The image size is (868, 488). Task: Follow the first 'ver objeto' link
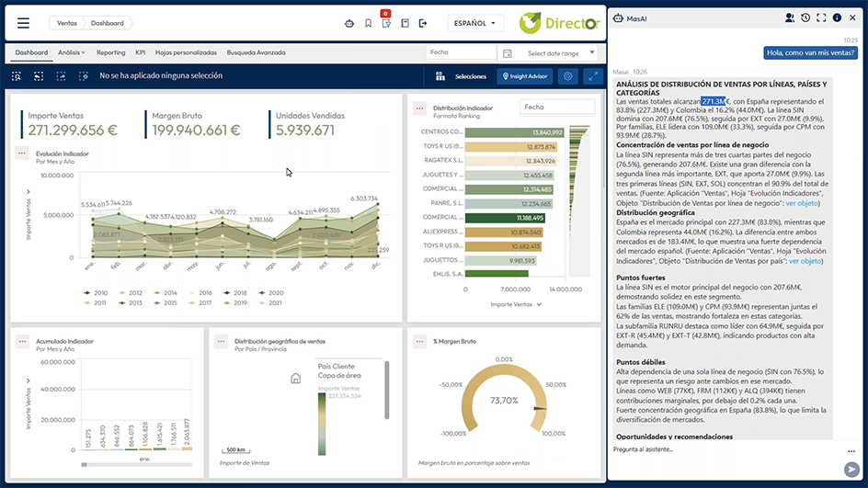[805, 202]
